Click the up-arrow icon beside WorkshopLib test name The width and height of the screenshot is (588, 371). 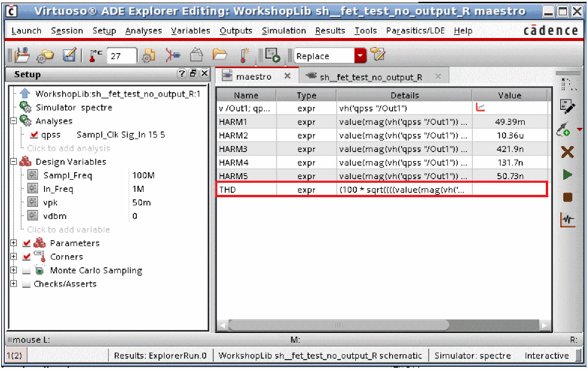[x=25, y=94]
